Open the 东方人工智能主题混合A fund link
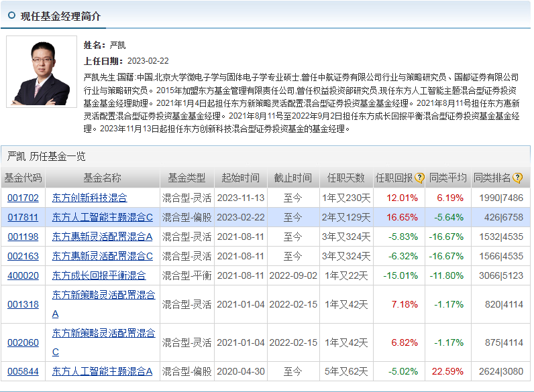 [x=102, y=371]
